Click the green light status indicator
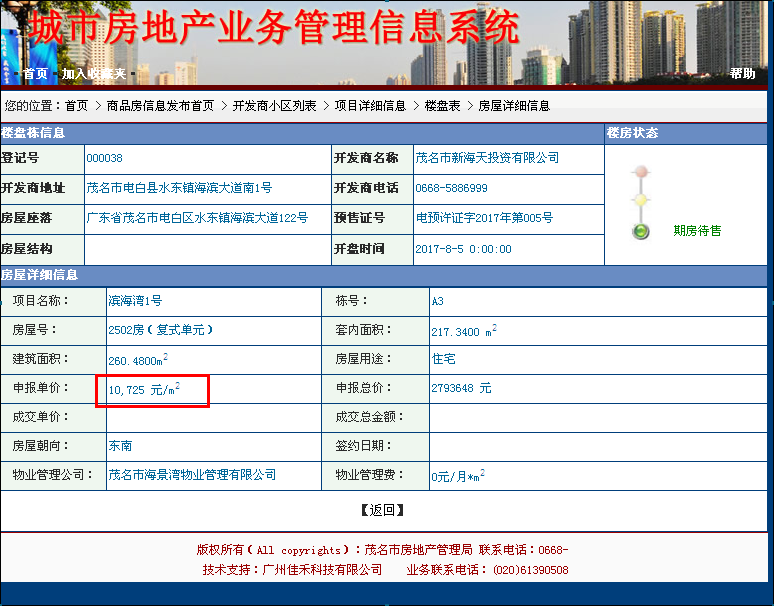Viewport: 774px width, 606px height. [x=640, y=231]
